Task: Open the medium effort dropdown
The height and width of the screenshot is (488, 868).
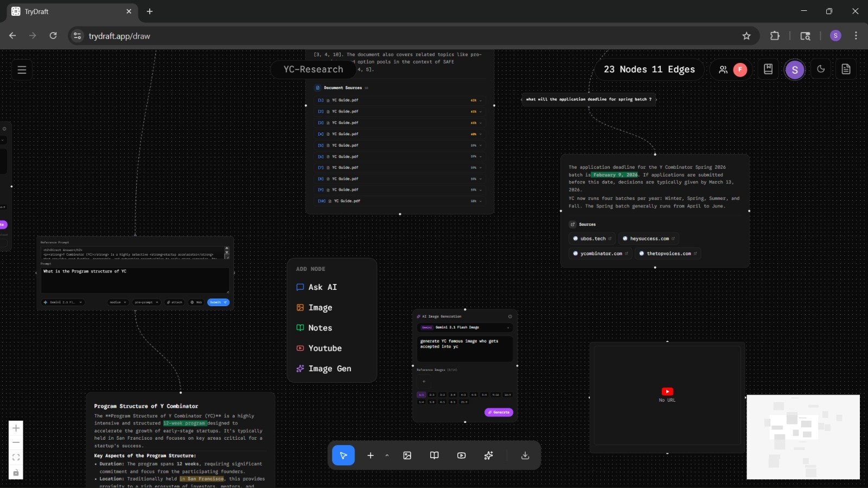Action: 118,302
